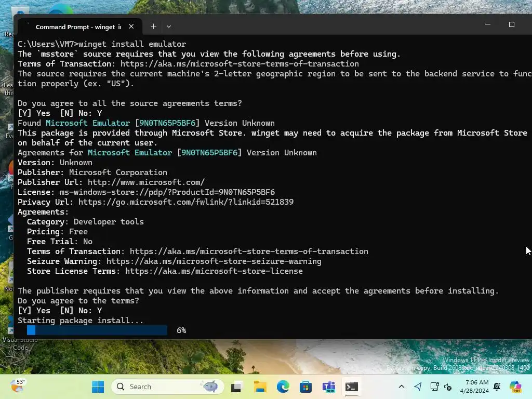
Task: Click the Terms of Transaction URL under Agreements
Action: (249, 251)
